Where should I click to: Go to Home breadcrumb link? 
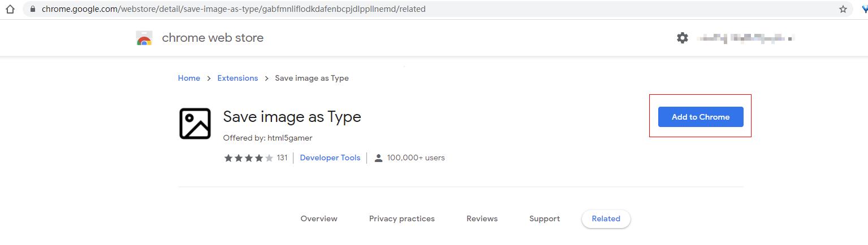189,78
